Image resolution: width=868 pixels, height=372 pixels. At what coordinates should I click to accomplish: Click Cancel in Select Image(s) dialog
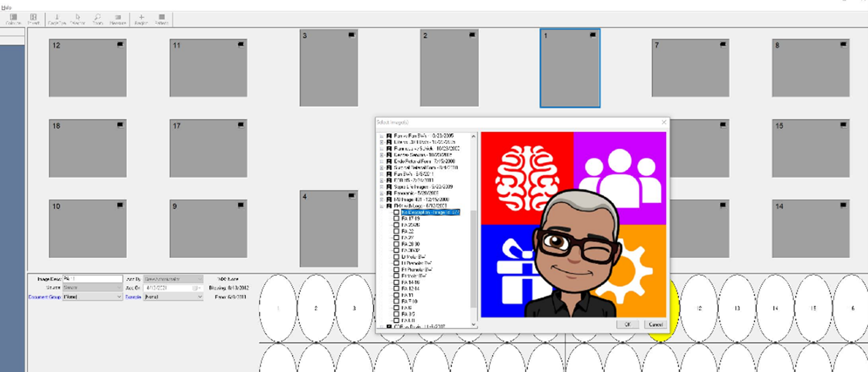click(x=655, y=324)
